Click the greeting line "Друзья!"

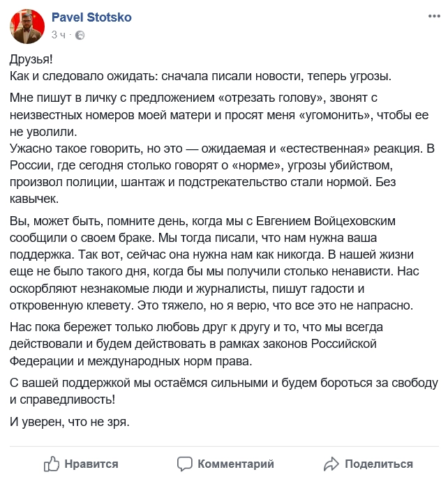[31, 59]
